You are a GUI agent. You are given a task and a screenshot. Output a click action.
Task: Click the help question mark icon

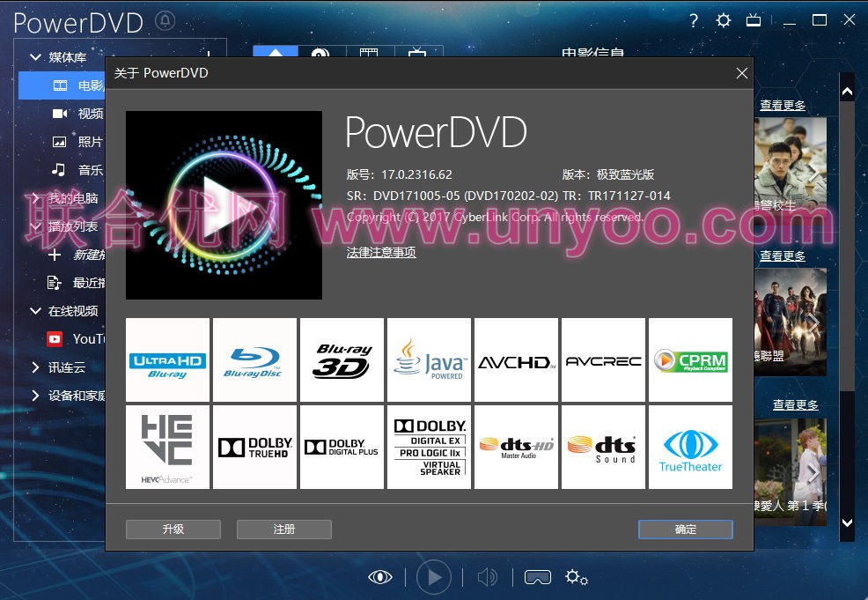tap(694, 21)
